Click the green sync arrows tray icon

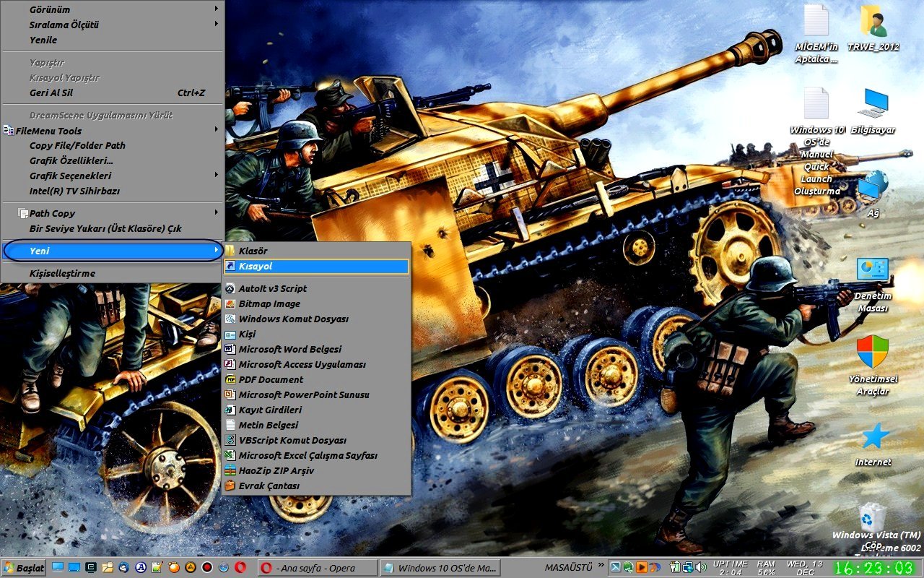click(x=628, y=567)
